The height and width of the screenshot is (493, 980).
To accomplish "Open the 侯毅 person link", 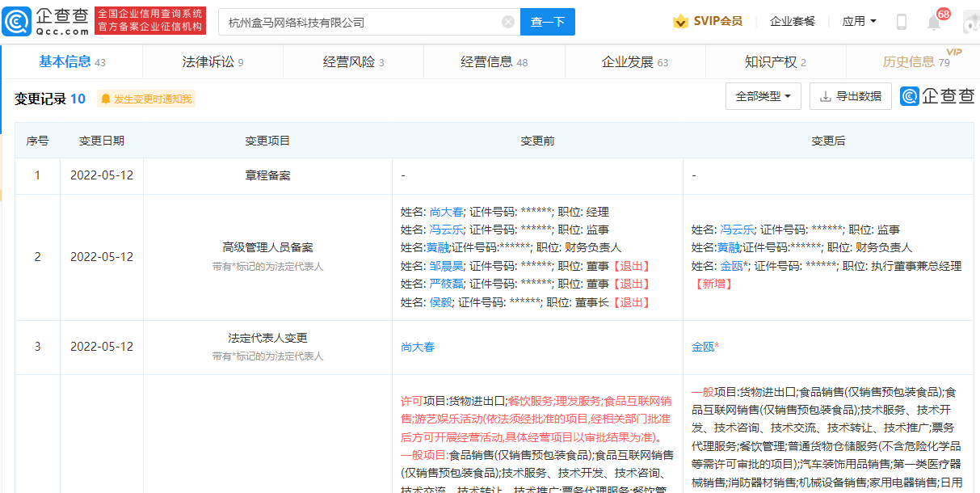I will (x=440, y=302).
